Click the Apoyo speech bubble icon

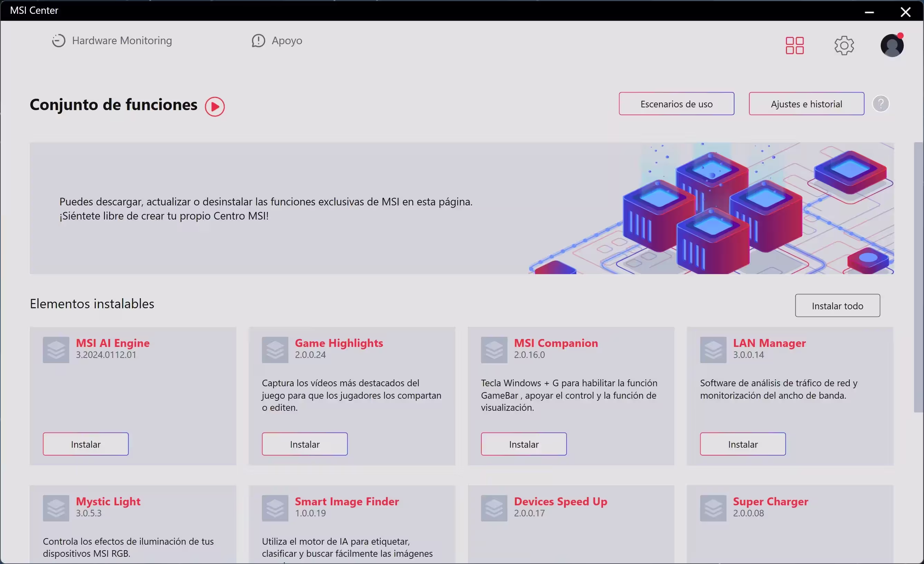[258, 40]
